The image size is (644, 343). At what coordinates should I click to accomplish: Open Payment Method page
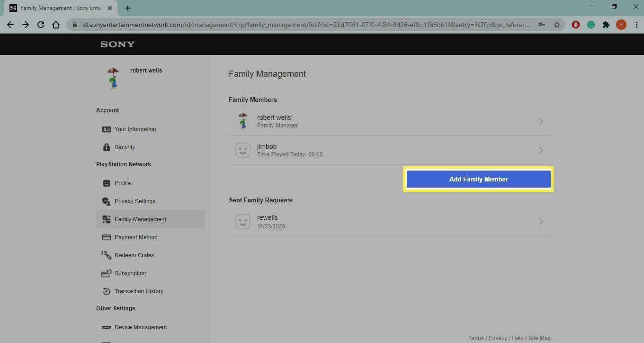[136, 237]
